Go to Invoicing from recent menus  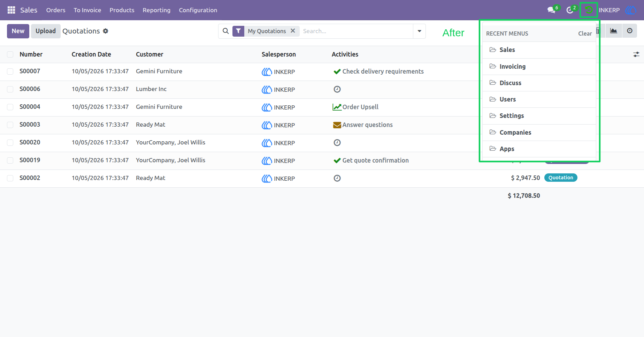point(539,67)
